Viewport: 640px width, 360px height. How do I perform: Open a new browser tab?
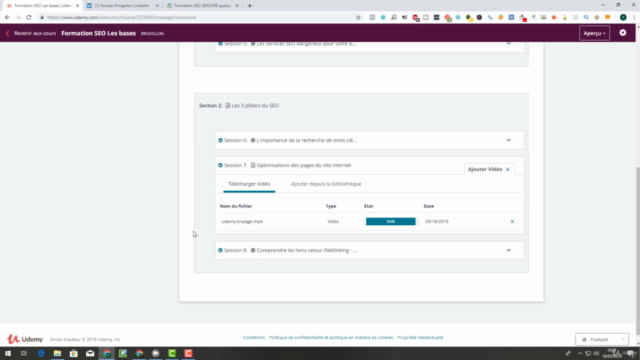tap(250, 6)
